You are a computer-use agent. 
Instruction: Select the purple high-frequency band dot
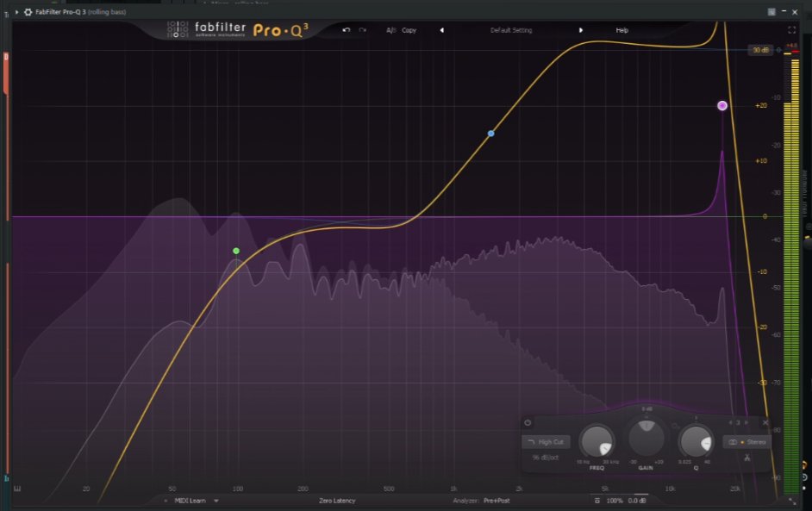click(x=722, y=106)
